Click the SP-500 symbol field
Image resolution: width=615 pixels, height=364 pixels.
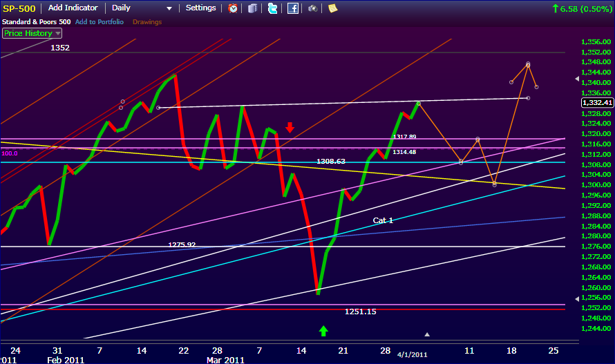pyautogui.click(x=19, y=8)
